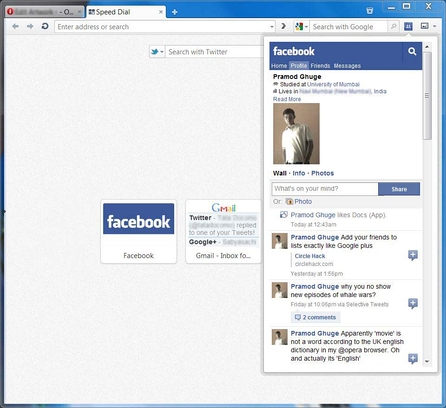Open the Info profile link
The height and width of the screenshot is (408, 446).
[299, 173]
